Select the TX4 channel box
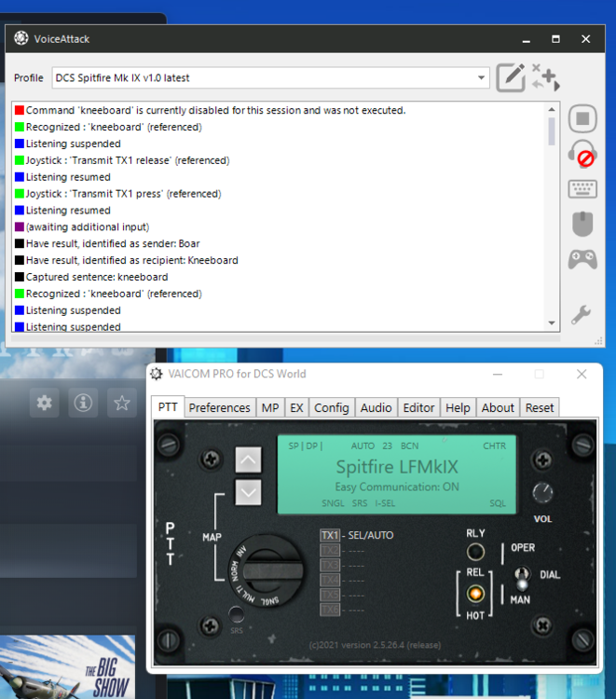 330,581
